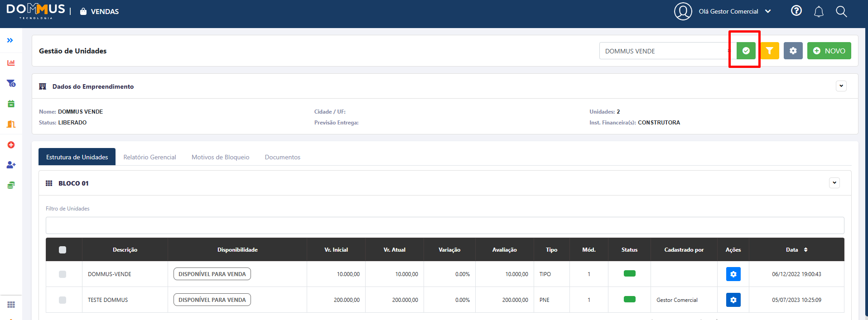Open the yellow filter funnel button
Image resolution: width=868 pixels, height=320 pixels.
pos(769,51)
